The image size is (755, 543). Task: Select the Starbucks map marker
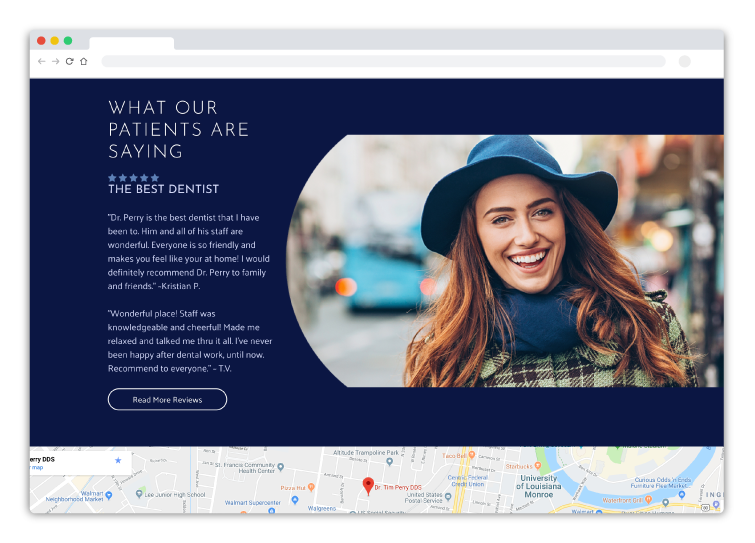click(x=537, y=465)
